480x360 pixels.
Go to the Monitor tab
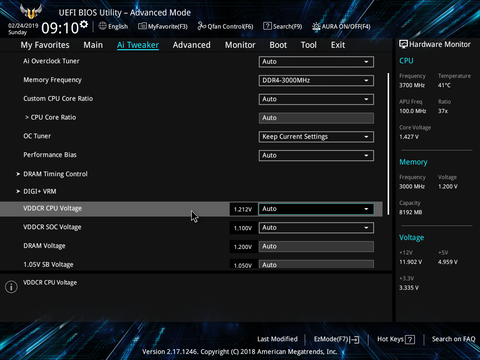[240, 45]
